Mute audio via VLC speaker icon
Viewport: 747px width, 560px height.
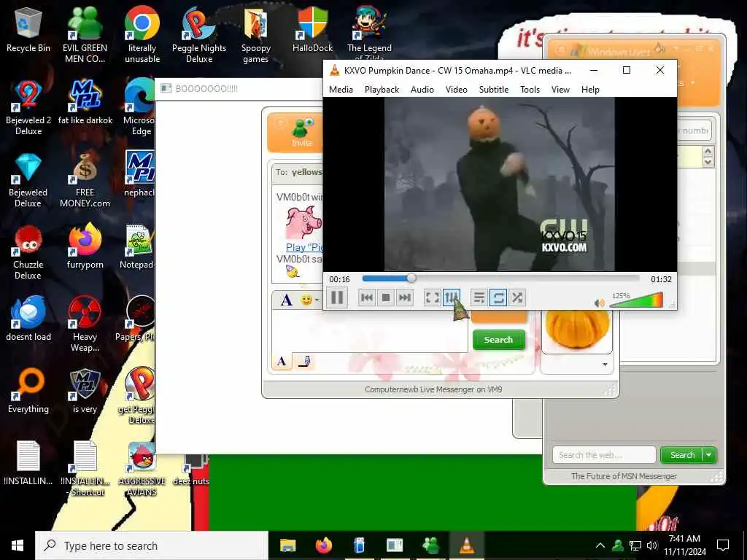600,303
